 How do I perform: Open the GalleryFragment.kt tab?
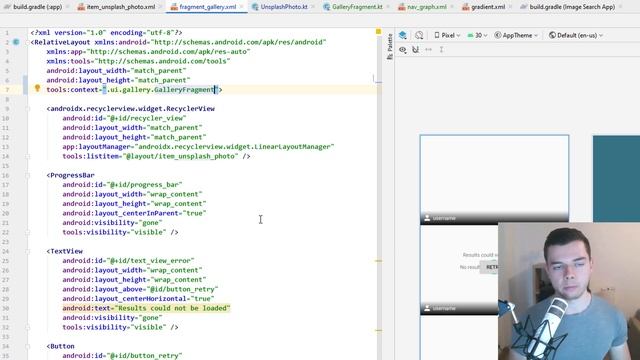point(353,7)
